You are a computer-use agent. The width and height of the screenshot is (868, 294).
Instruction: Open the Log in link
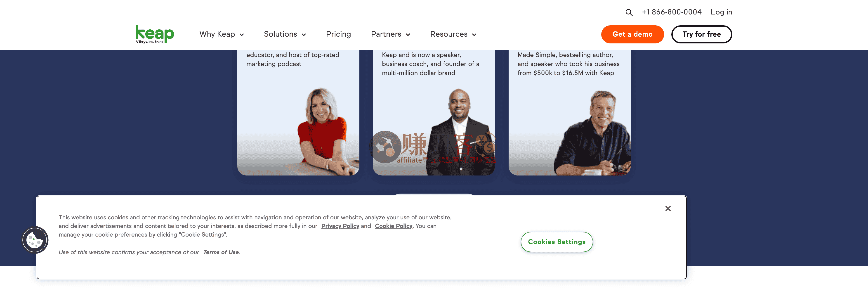(721, 12)
